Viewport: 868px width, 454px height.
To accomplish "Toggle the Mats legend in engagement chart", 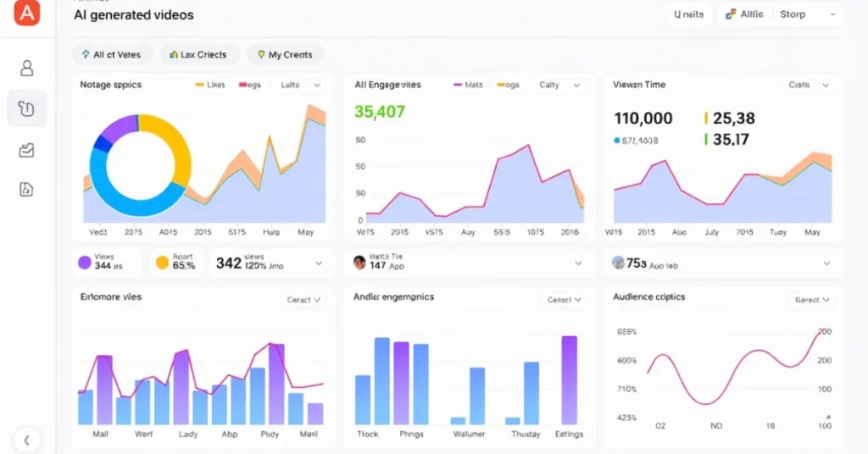I will click(469, 86).
